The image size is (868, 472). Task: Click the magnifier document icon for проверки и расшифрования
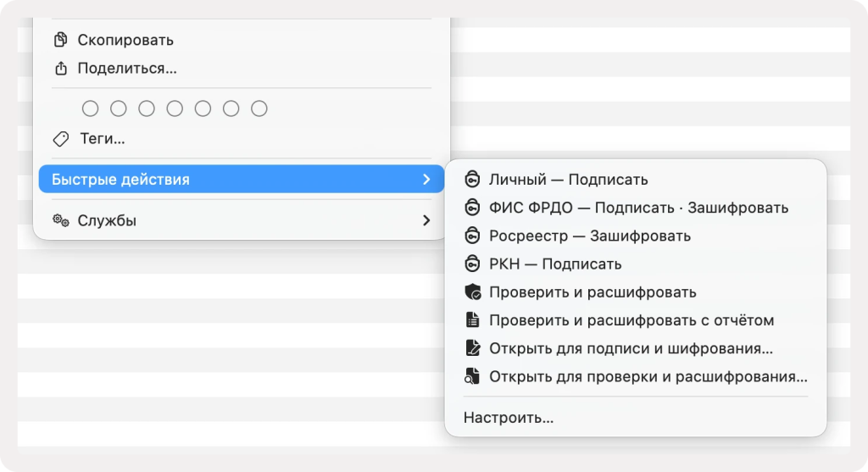click(471, 376)
